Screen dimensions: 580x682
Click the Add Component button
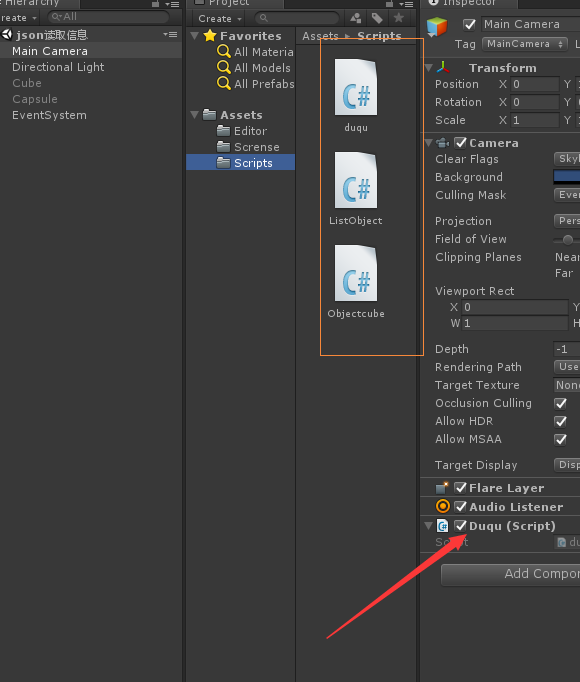pyautogui.click(x=511, y=574)
